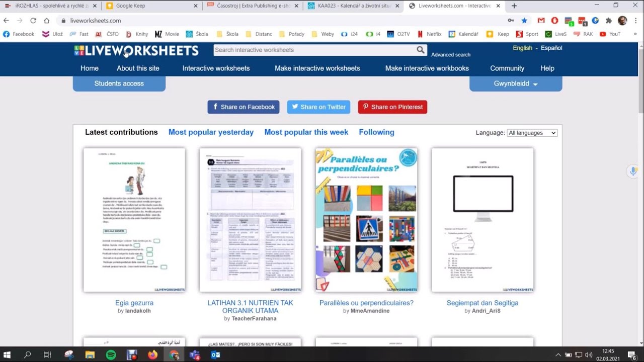Bookmark this page with the star icon
This screenshot has height=362, width=644.
pos(524,21)
